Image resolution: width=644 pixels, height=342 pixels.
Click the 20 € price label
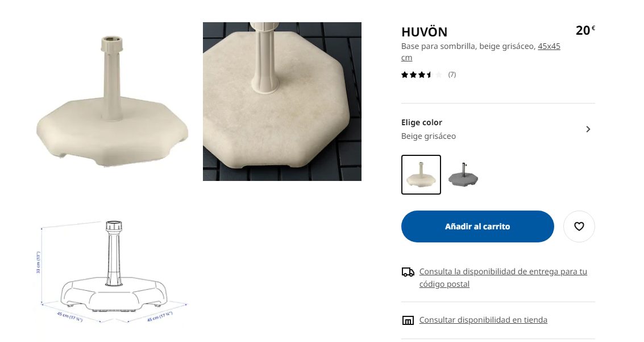coord(585,30)
